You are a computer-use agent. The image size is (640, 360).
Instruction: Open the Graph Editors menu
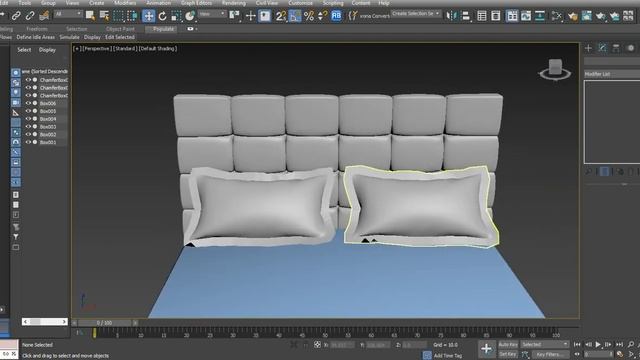coord(196,3)
